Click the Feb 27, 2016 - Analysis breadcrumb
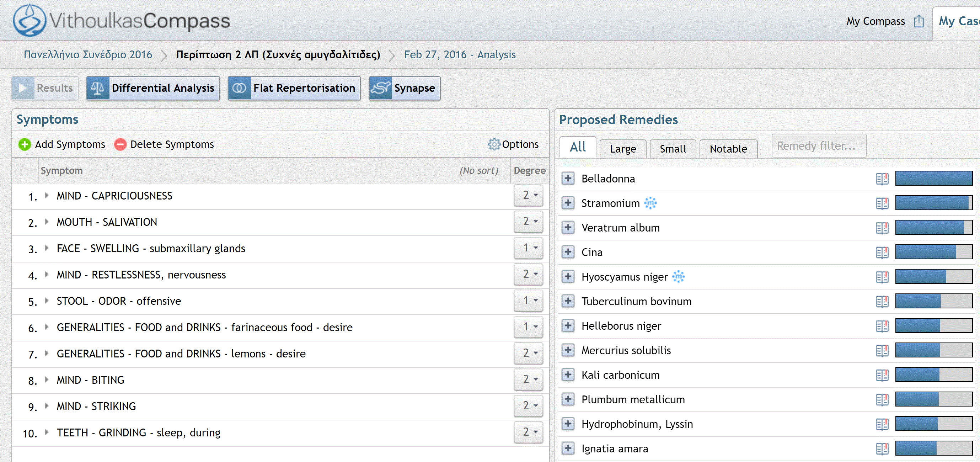This screenshot has width=980, height=462. (x=460, y=54)
